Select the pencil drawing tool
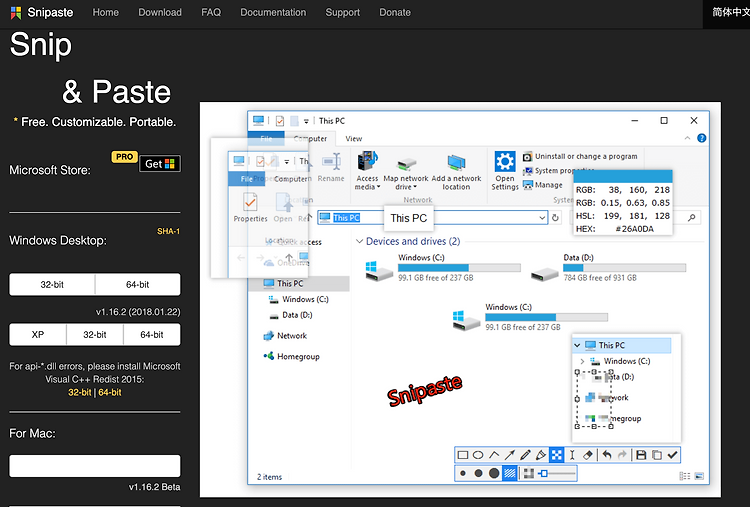 525,455
